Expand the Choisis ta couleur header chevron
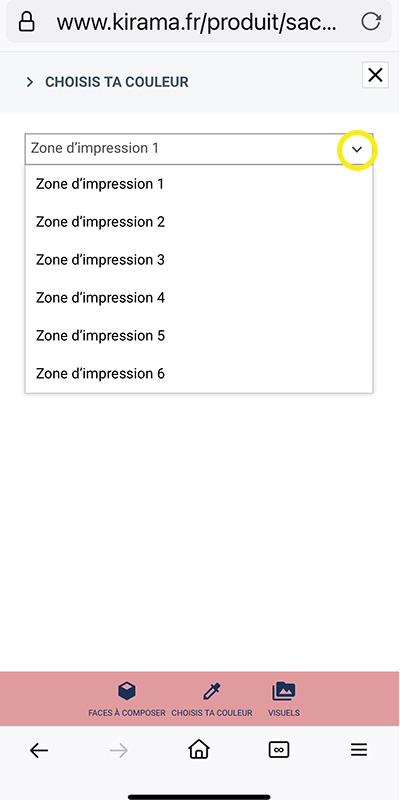The image size is (400, 800). [x=30, y=82]
